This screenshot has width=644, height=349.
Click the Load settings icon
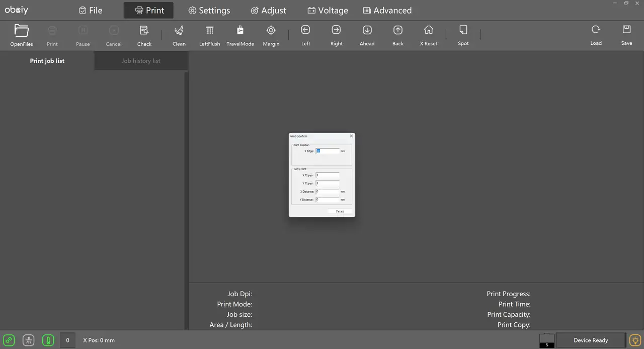tap(596, 30)
